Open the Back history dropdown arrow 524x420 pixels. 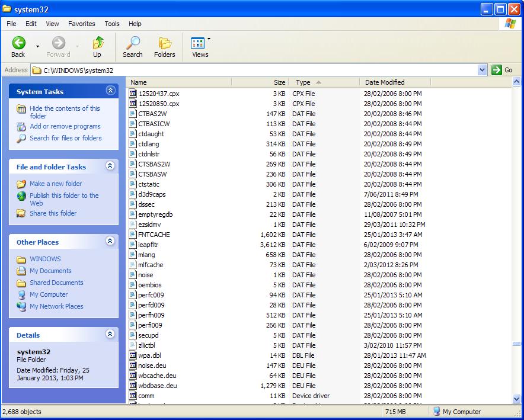click(37, 46)
